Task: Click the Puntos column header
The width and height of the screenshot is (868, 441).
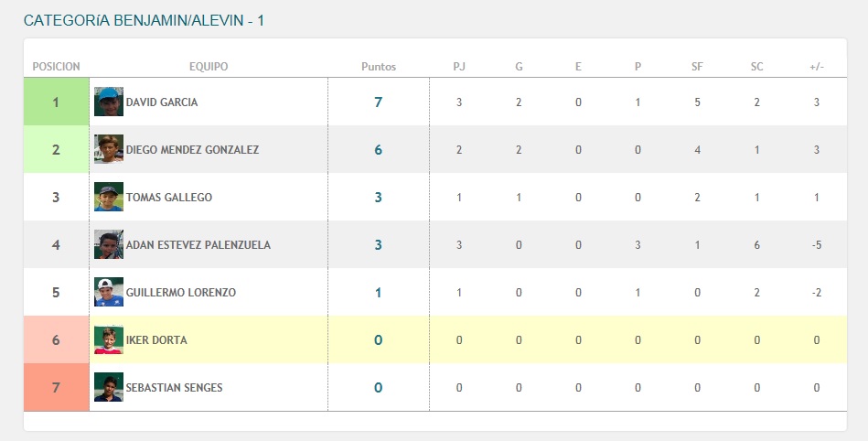Action: (x=379, y=67)
